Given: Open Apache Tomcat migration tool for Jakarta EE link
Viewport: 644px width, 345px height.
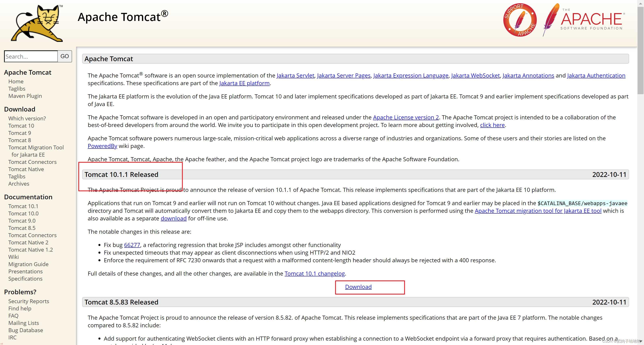Looking at the screenshot, I should coord(538,211).
